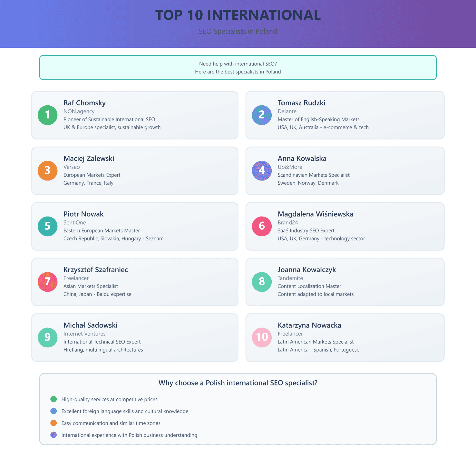Image resolution: width=476 pixels, height=457 pixels.
Task: Click the orange number 3 badge
Action: click(x=48, y=171)
